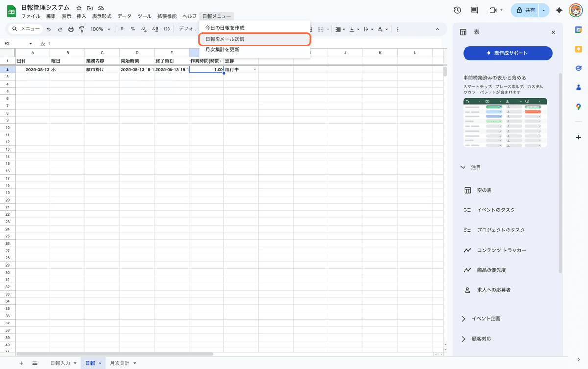Open the text wrapping dropdown
The width and height of the screenshot is (588, 369).
[x=368, y=29]
